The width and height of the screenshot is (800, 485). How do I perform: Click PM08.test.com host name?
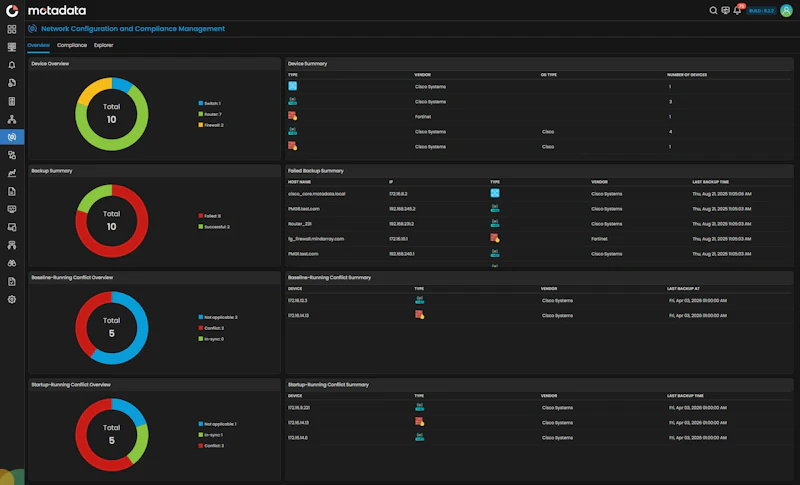[304, 209]
